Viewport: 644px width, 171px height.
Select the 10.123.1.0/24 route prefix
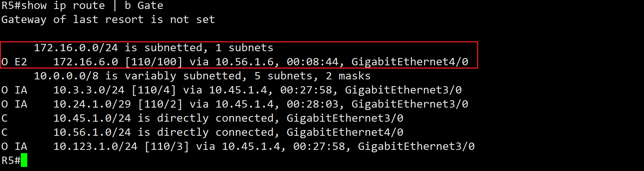tap(95, 147)
